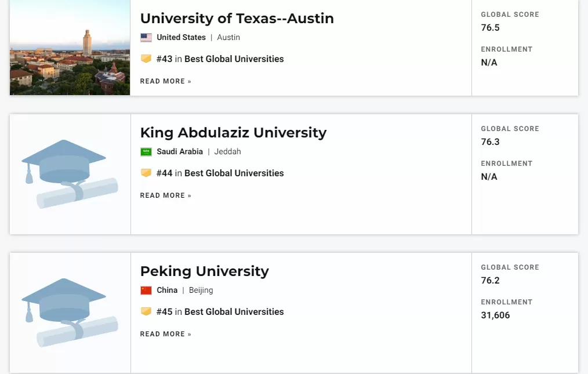Click King Abdulaziz graduation cap placeholder image
The height and width of the screenshot is (374, 588).
click(x=70, y=174)
